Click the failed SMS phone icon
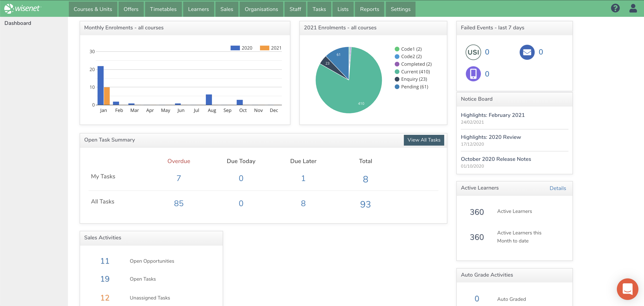The height and width of the screenshot is (306, 644). pyautogui.click(x=473, y=74)
